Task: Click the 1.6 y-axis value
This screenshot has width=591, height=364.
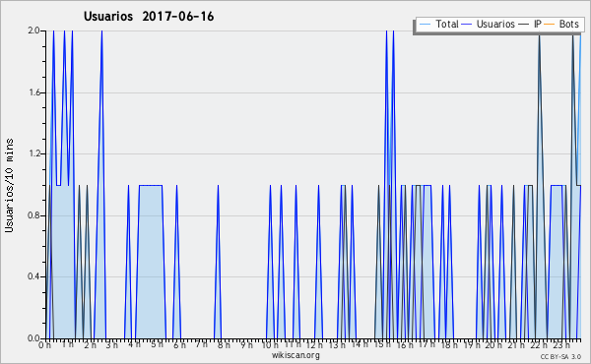Action: click(33, 92)
